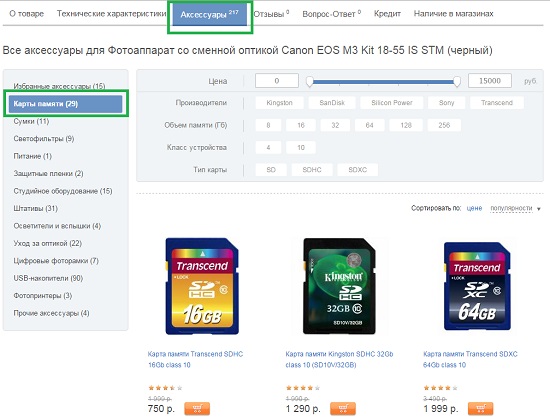The width and height of the screenshot is (550, 418).
Task: Switch to Технические характеристики tab
Action: click(x=112, y=14)
